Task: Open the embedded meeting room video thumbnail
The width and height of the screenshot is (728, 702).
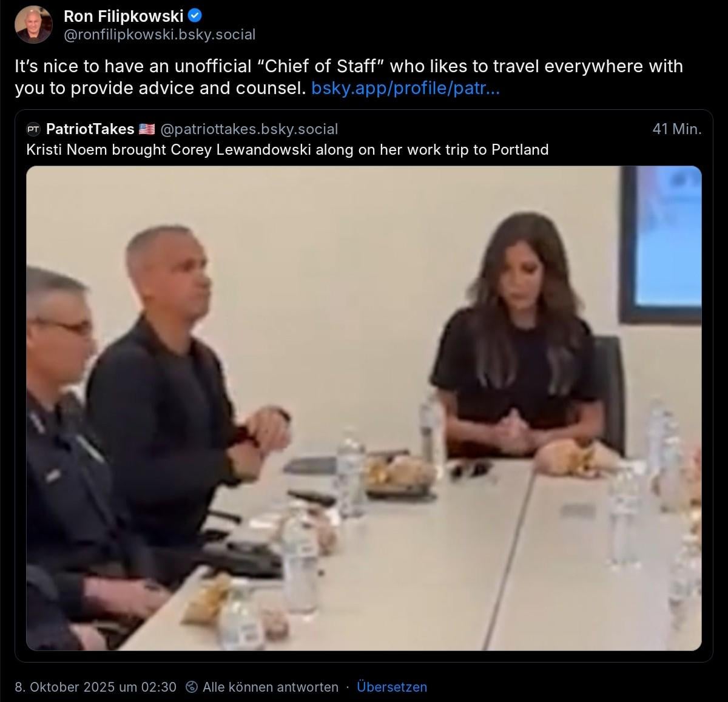Action: (364, 408)
